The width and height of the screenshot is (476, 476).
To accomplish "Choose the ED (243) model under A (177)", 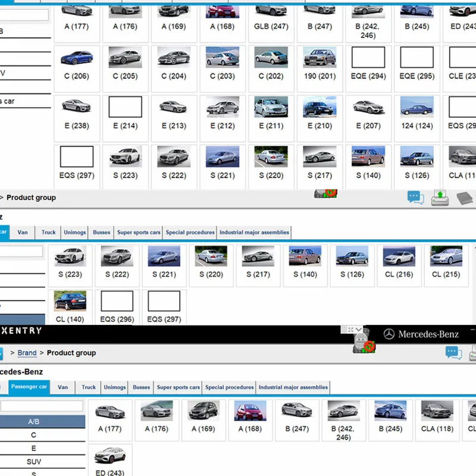I will (x=110, y=461).
